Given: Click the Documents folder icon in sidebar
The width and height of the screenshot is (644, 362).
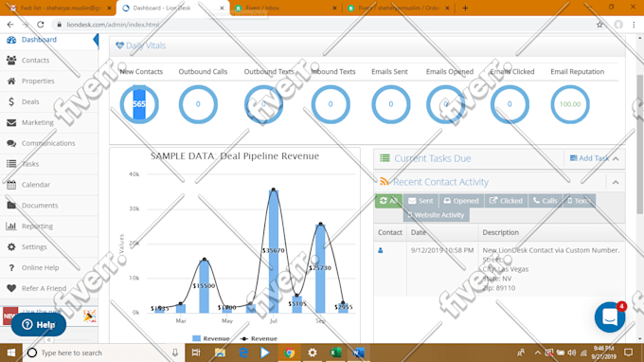Looking at the screenshot, I should point(11,205).
